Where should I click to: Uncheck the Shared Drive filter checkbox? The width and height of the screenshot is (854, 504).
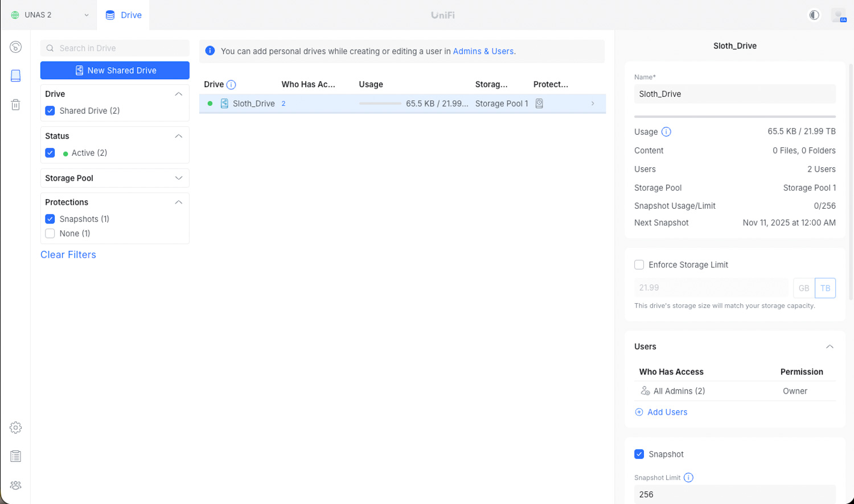[50, 111]
